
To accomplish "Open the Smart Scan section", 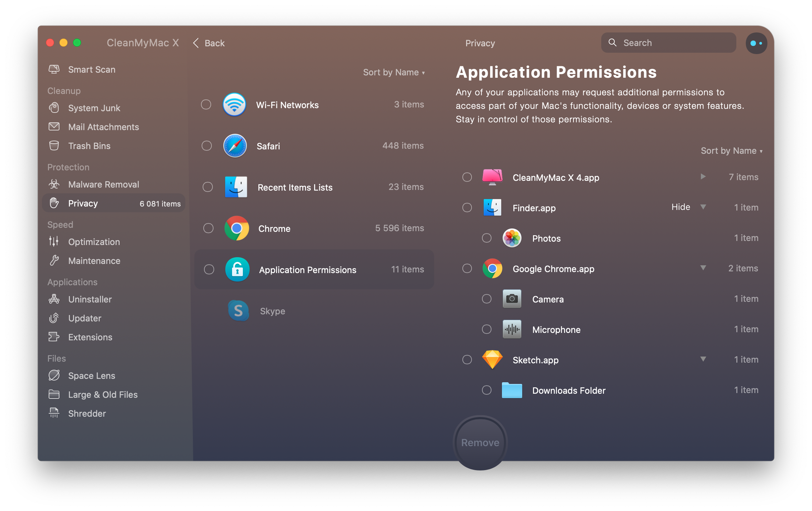I will tap(113, 70).
